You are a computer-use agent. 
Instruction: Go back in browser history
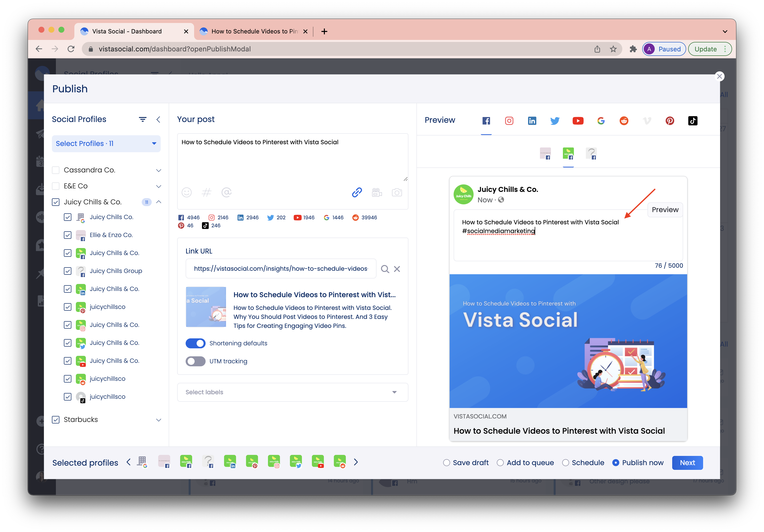[39, 49]
